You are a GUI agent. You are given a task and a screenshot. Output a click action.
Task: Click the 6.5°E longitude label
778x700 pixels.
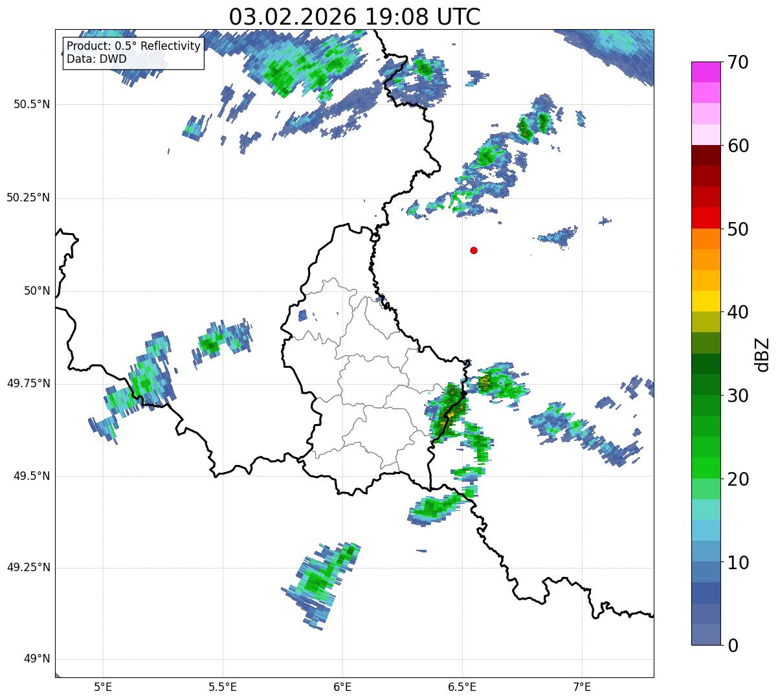click(462, 686)
